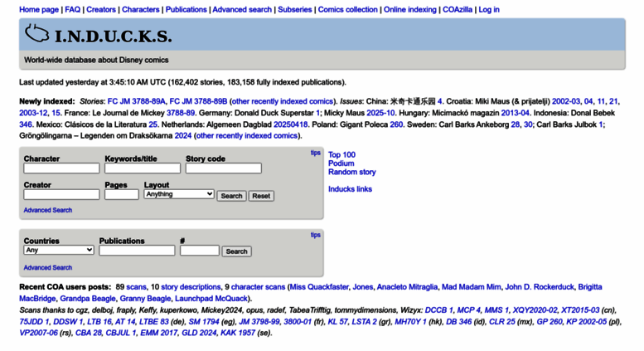Open Gigant Poleca issue 260
The height and width of the screenshot is (351, 644).
click(x=396, y=124)
